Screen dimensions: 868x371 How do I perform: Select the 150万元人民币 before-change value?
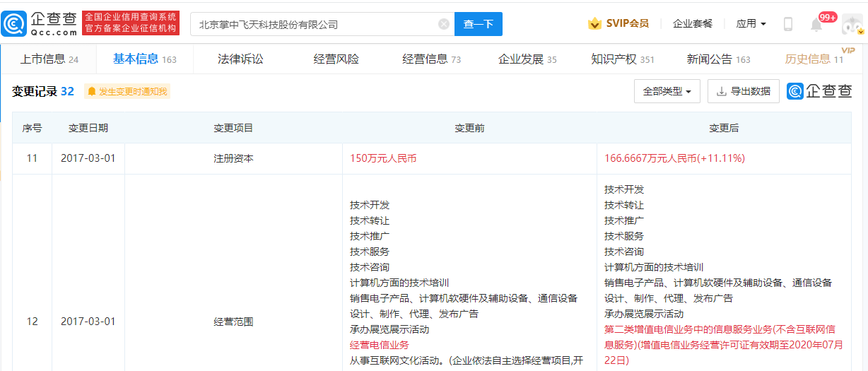pyautogui.click(x=383, y=158)
